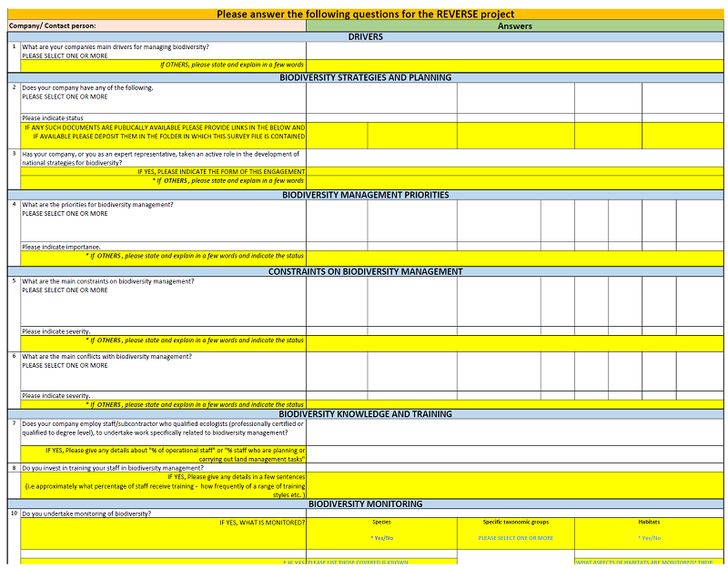Click the BIODIVERSITY MANAGEMENT PRIORITIES header
The height and width of the screenshot is (569, 728).
365,195
